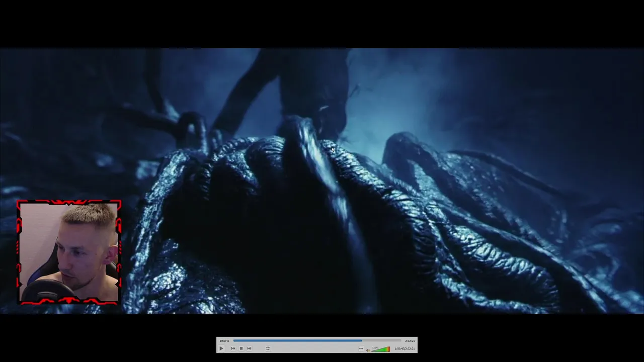644x362 pixels.
Task: Skip to the previous media item
Action: 233,348
